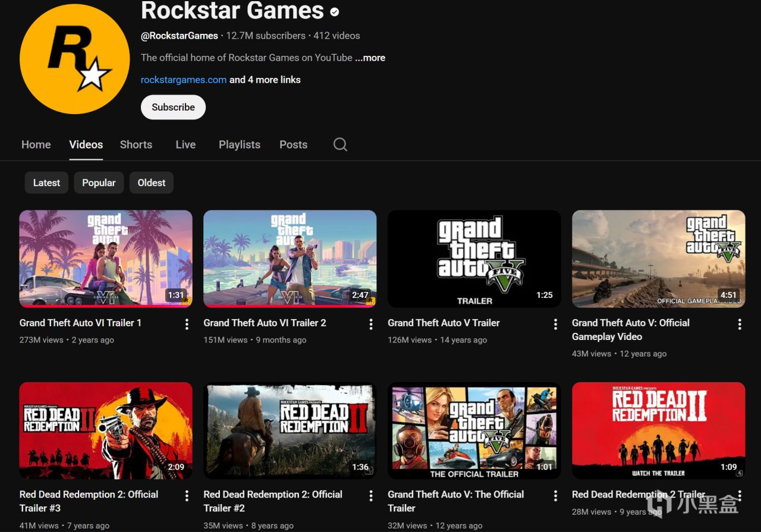
Task: Open options menu for GTA V: The Official Trailer
Action: [555, 496]
